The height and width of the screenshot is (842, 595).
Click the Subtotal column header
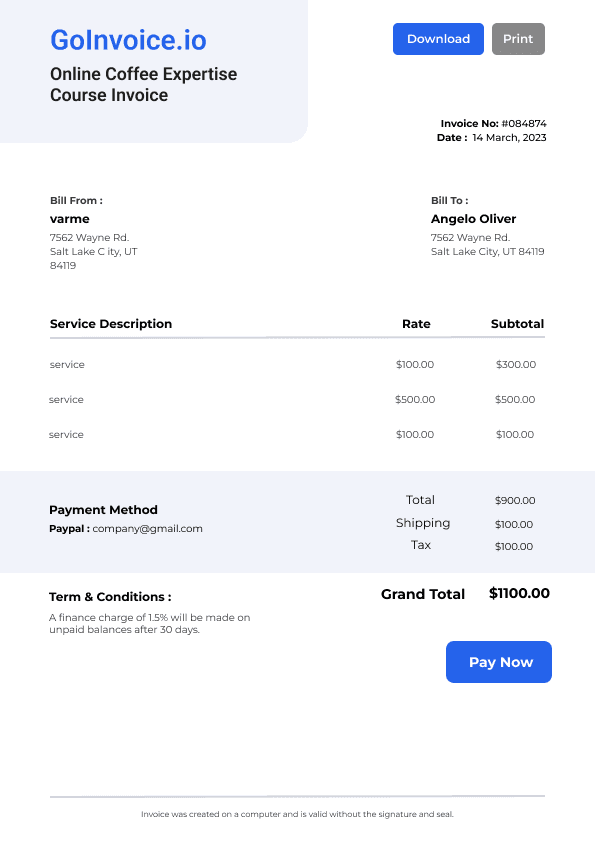[518, 324]
